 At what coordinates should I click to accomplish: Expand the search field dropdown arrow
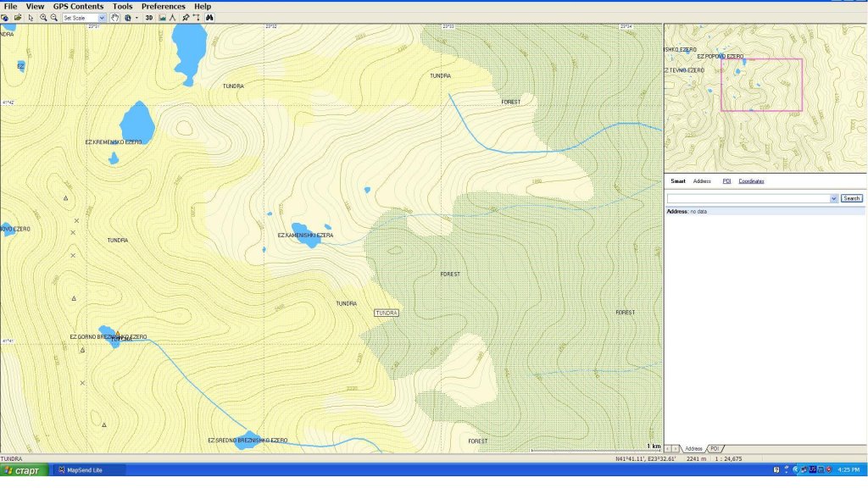(x=834, y=198)
